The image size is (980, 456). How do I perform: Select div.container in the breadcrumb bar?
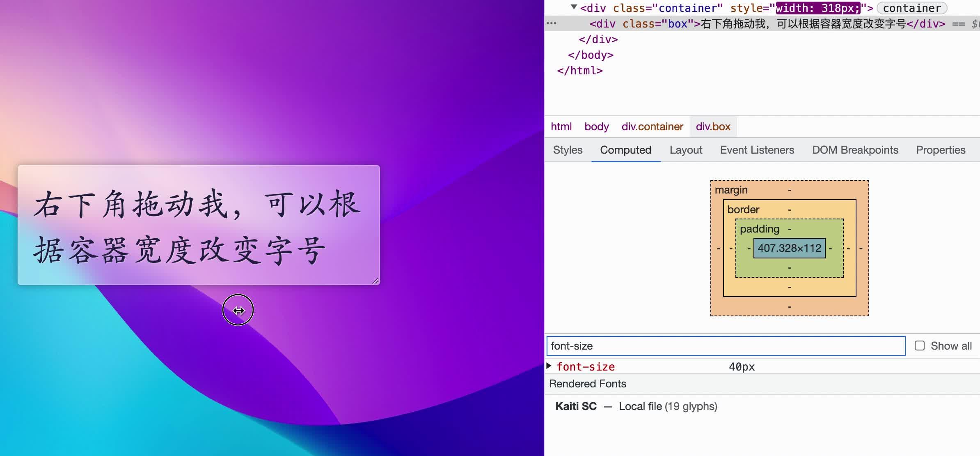653,127
